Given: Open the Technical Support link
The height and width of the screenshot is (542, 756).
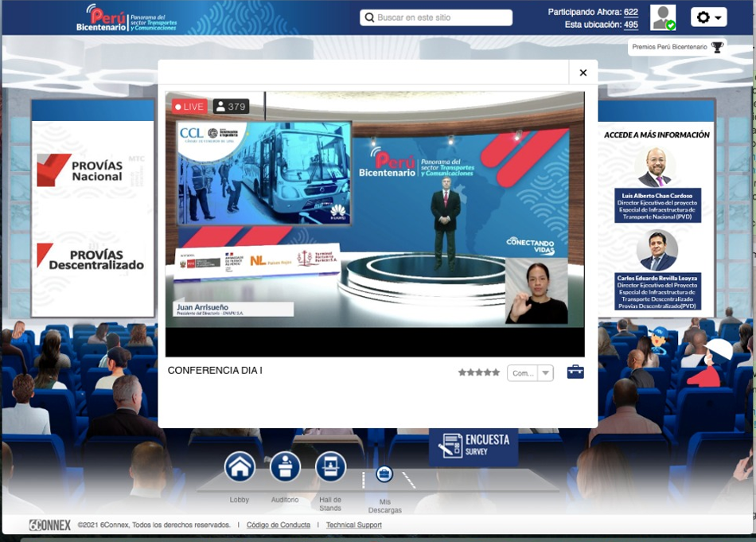Looking at the screenshot, I should pyautogui.click(x=353, y=524).
